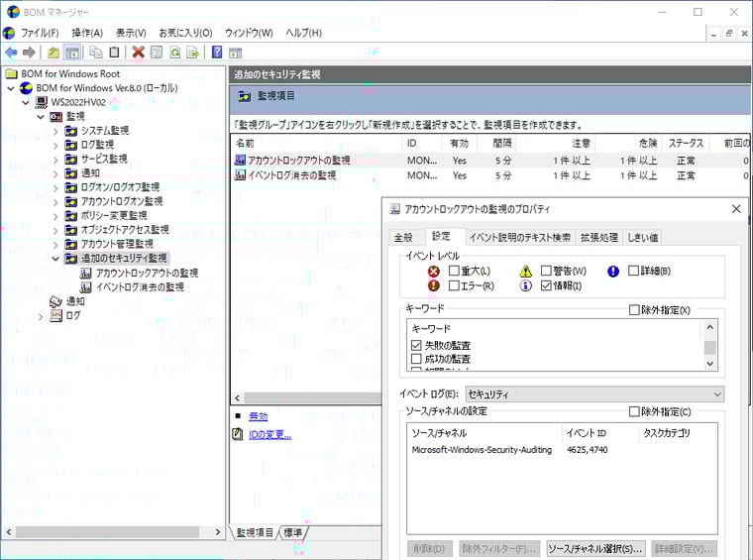753x560 pixels.
Task: Uncheck the 情報(I) event level checkbox
Action: point(546,285)
